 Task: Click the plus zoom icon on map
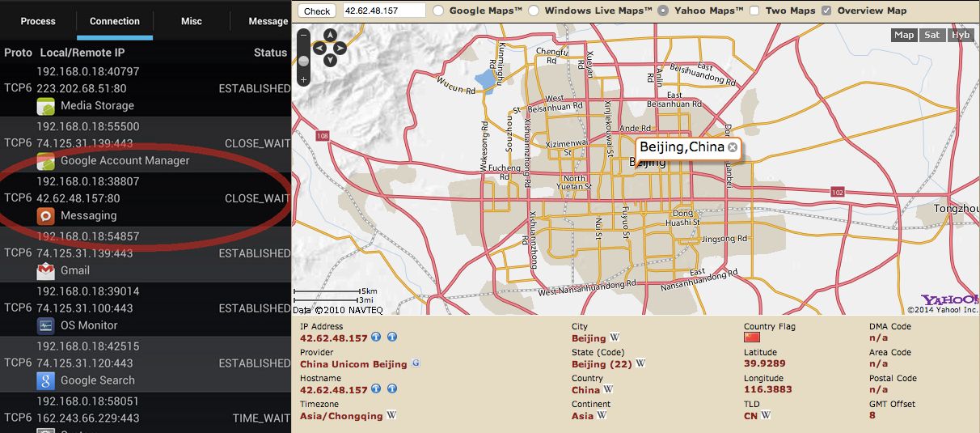(x=303, y=79)
